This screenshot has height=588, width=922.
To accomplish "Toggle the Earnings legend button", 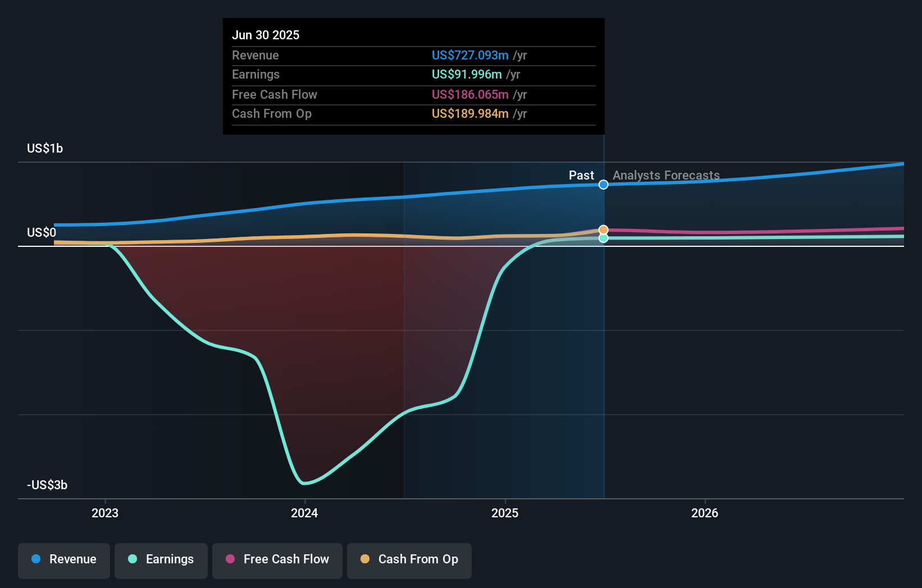I will (x=161, y=561).
